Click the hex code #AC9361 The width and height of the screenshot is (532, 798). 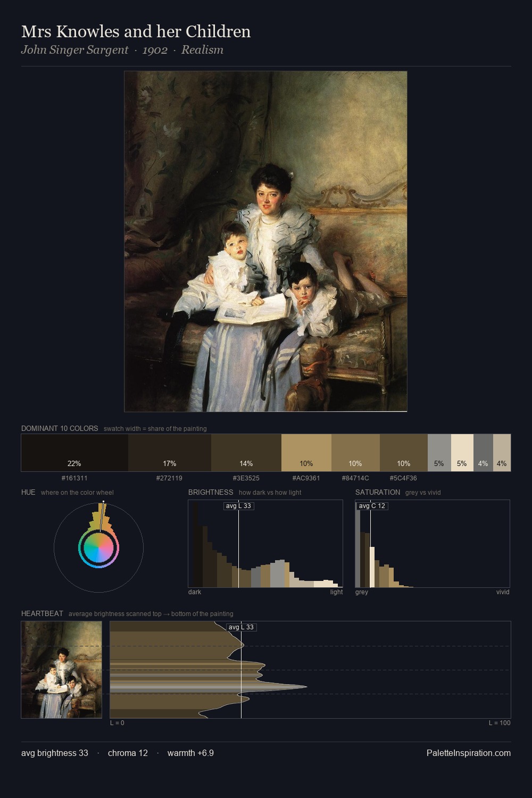(x=306, y=478)
